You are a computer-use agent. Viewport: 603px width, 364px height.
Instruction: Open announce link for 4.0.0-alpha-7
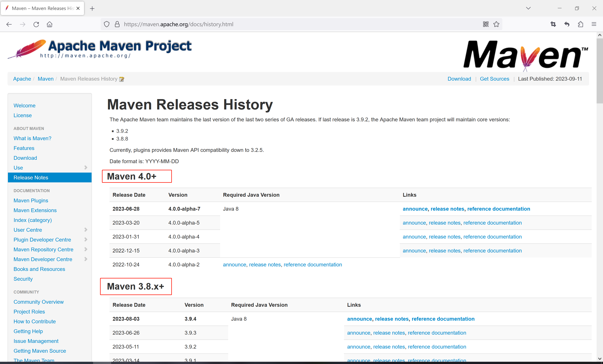coord(415,209)
